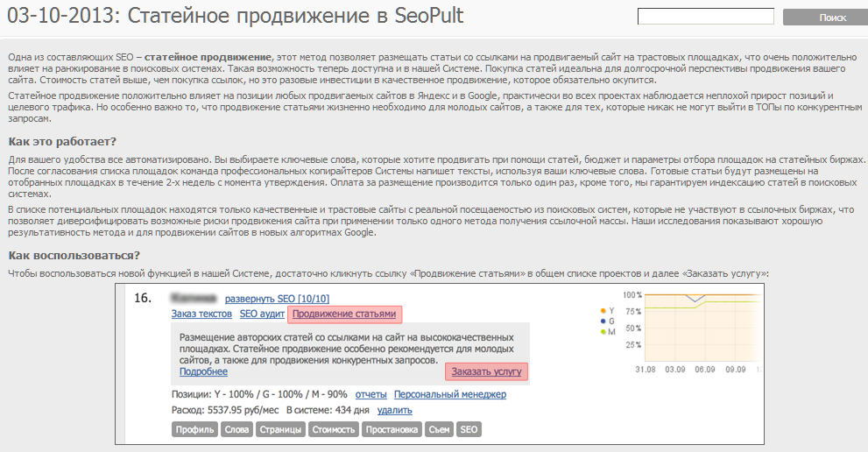Select the Страницы tab button
Viewport: 868px width, 452px height.
[280, 429]
